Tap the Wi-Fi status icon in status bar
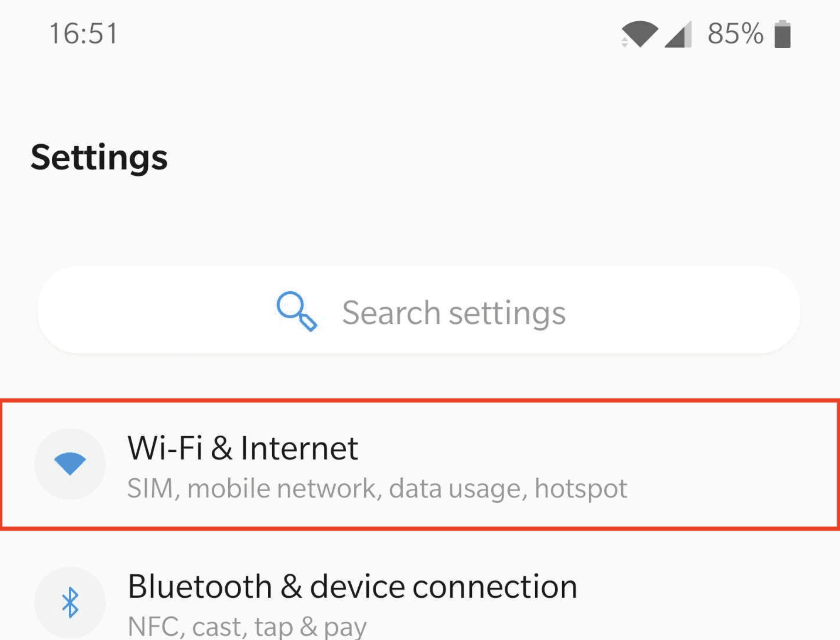This screenshot has height=640, width=840. [x=640, y=33]
